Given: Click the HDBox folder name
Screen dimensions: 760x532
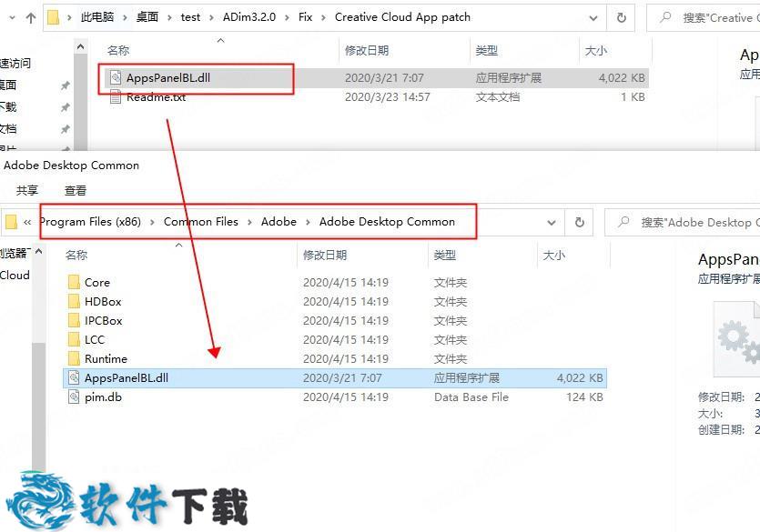Looking at the screenshot, I should (x=103, y=302).
